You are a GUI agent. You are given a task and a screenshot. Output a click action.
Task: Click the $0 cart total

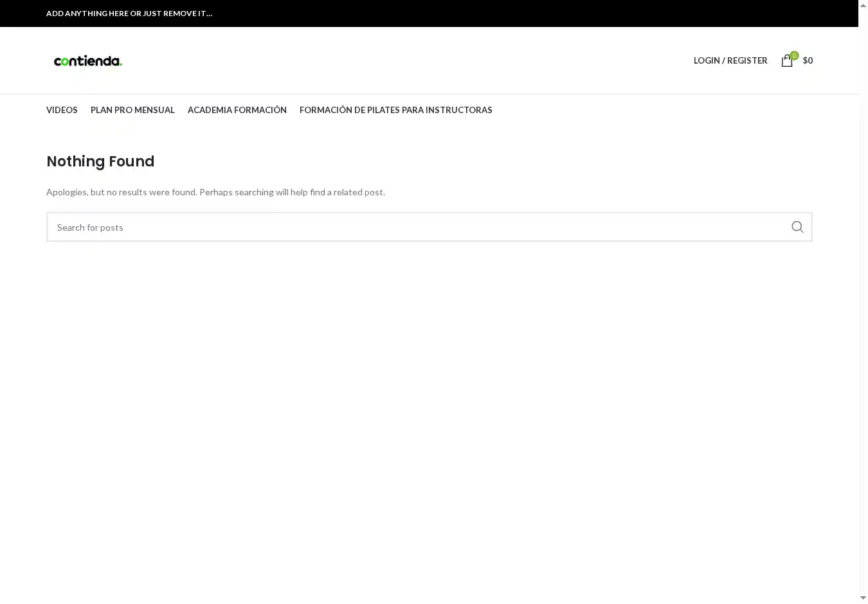[x=808, y=60]
